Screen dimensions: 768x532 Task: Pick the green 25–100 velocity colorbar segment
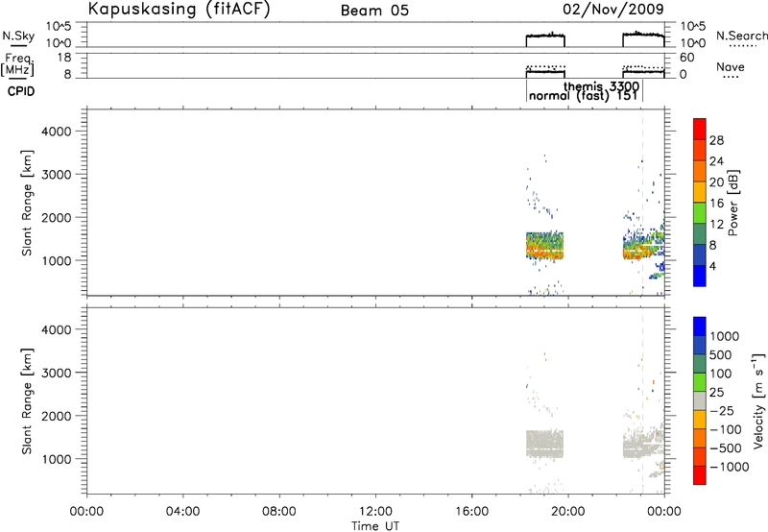tap(700, 382)
